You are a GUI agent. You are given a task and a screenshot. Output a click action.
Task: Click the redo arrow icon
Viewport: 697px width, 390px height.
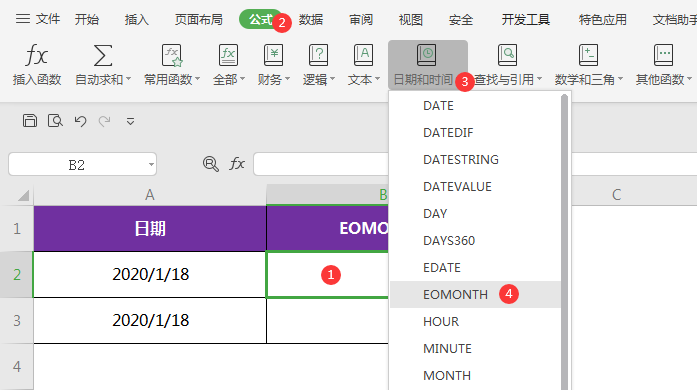(104, 121)
